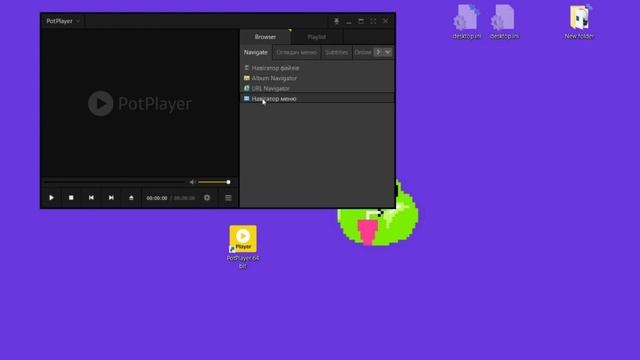Open the Навігатор меню entry
This screenshot has height=360, width=640.
pos(317,99)
